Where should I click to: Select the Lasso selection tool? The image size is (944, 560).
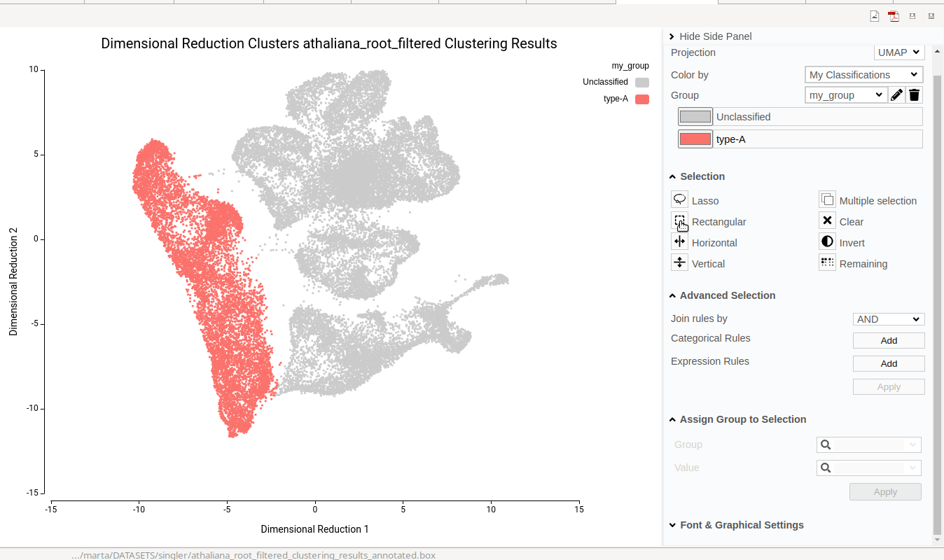679,200
